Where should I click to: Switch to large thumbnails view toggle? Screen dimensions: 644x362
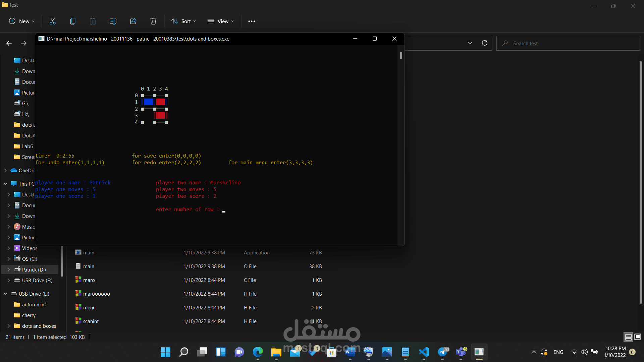click(x=638, y=337)
